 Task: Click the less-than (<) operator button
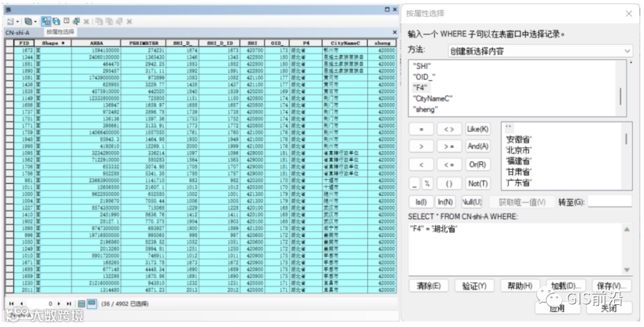[x=421, y=165]
